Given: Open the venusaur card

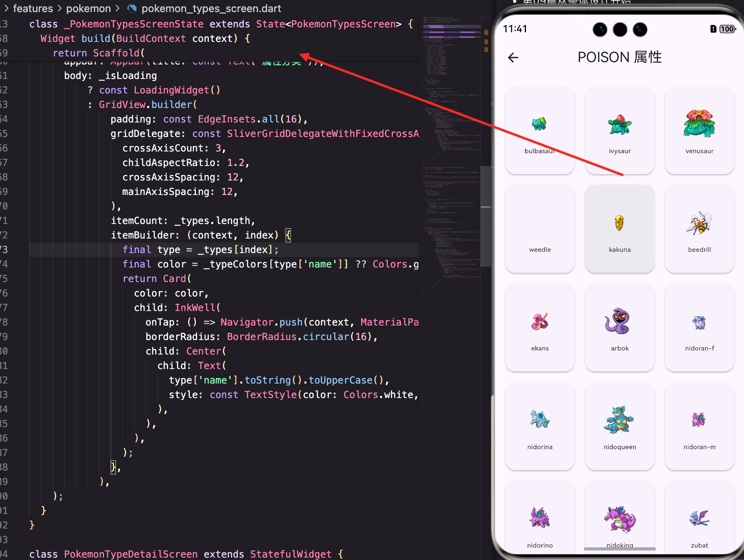Looking at the screenshot, I should click(x=699, y=130).
